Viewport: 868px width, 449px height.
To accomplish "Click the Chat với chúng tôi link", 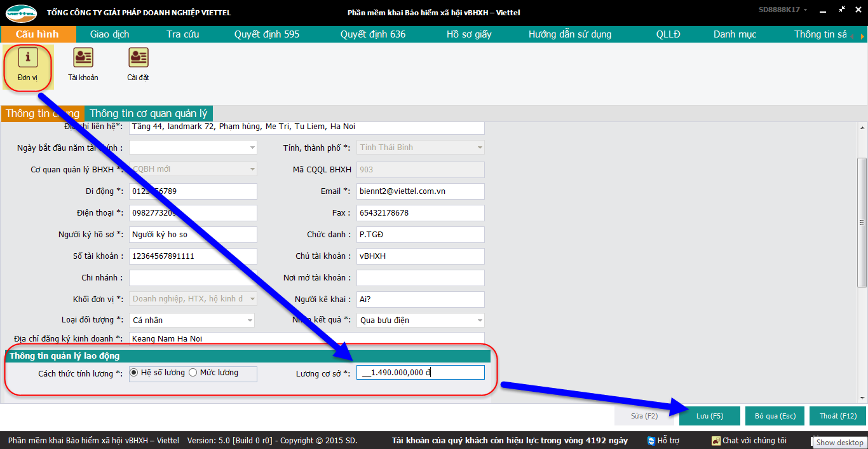I will pos(754,441).
